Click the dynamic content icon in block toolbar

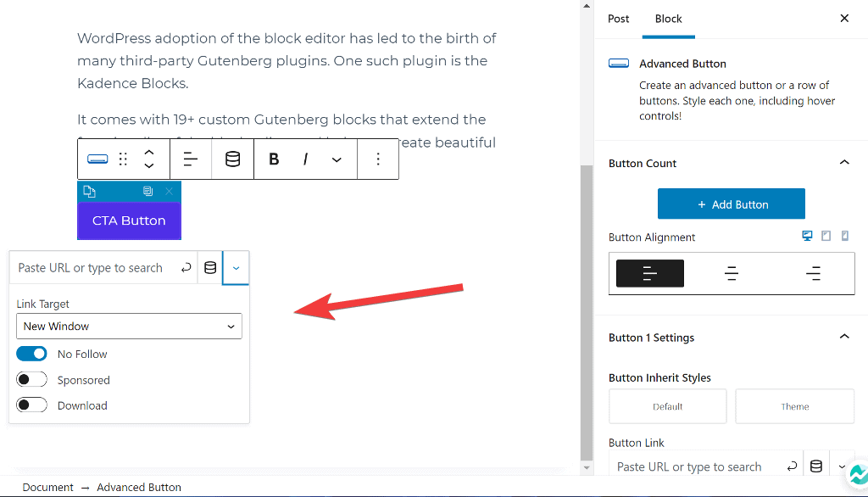(x=232, y=159)
